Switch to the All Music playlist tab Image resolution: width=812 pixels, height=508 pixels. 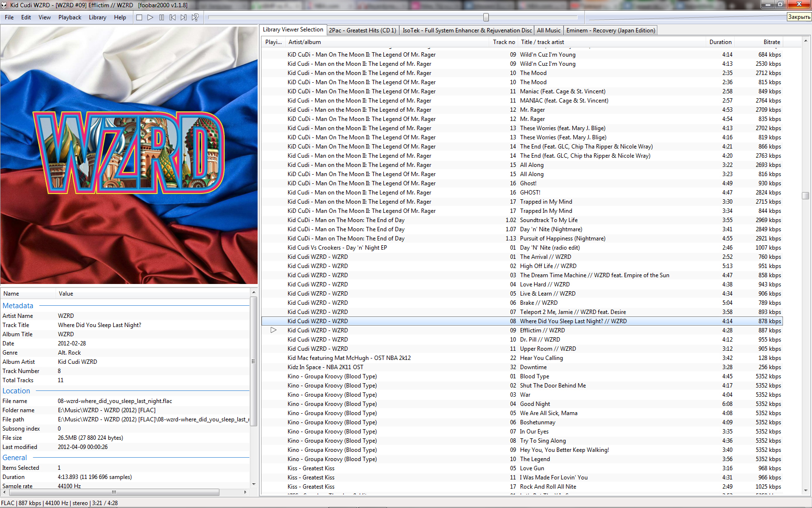[549, 30]
